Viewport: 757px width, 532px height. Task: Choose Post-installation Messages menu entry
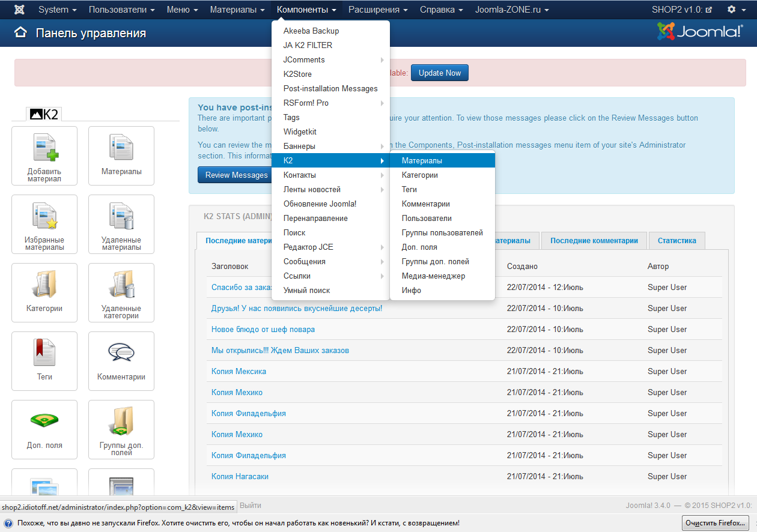click(x=330, y=88)
